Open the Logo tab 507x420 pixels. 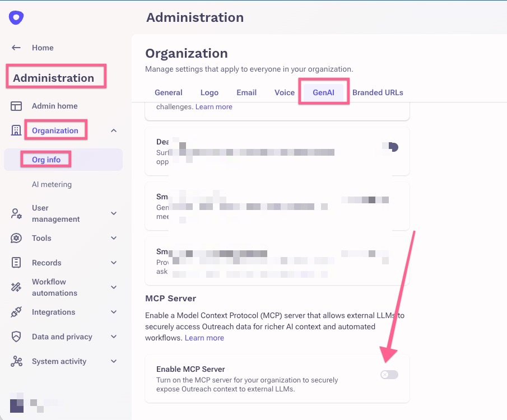click(210, 92)
